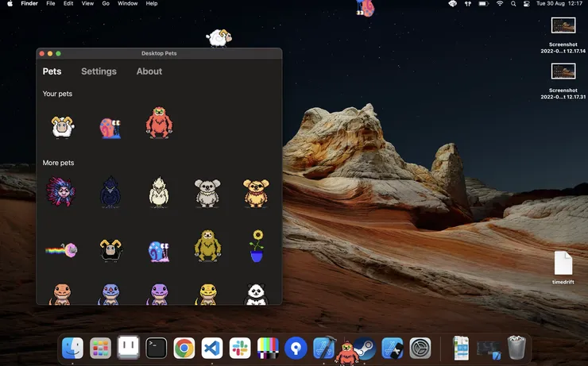Add the blue snail from More pets

tap(159, 252)
